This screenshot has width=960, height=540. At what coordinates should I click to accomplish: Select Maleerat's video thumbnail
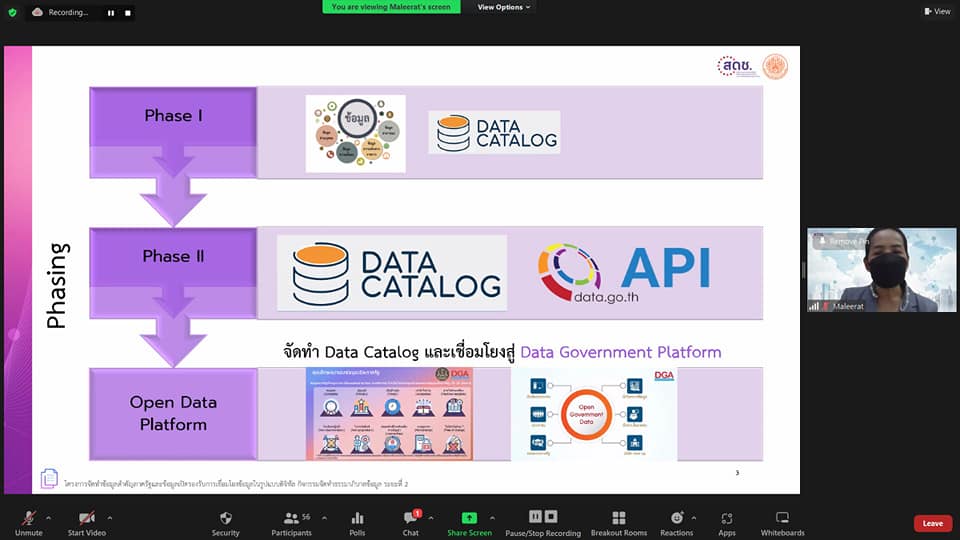click(x=881, y=270)
